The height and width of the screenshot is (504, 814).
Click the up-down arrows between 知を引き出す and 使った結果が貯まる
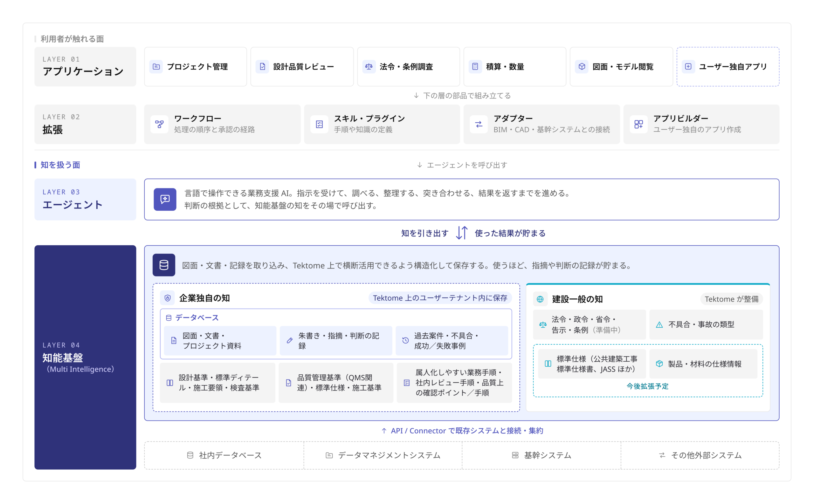tap(462, 233)
